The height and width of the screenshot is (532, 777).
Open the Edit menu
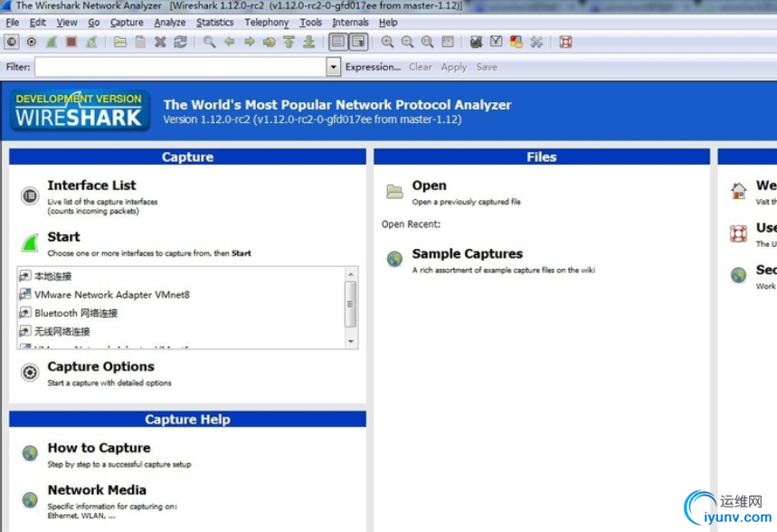38,23
